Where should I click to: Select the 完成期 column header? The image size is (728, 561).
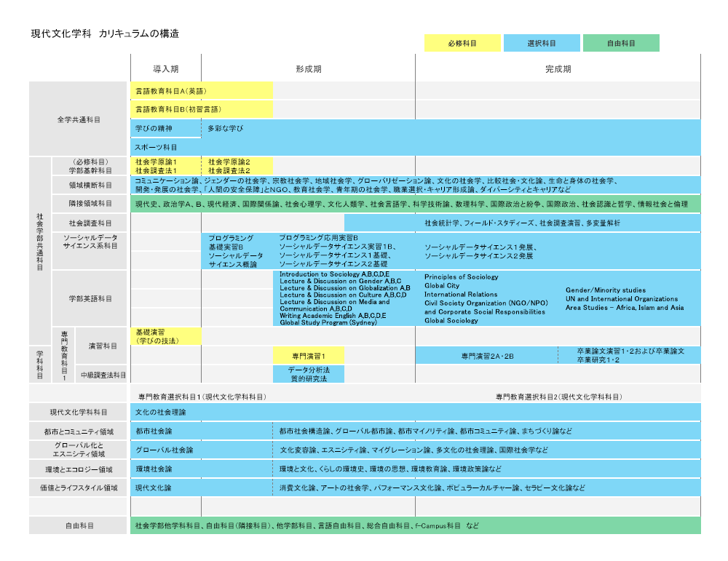(x=558, y=69)
